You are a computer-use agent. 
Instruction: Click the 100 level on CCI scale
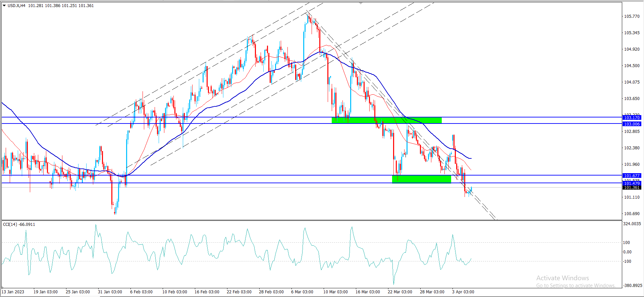pos(627,242)
